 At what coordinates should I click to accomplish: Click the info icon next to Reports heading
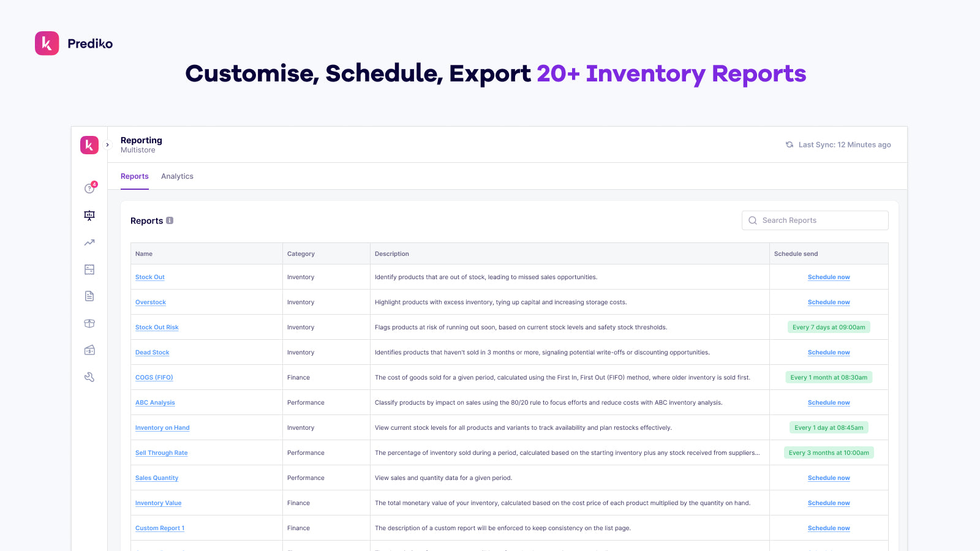pyautogui.click(x=170, y=220)
